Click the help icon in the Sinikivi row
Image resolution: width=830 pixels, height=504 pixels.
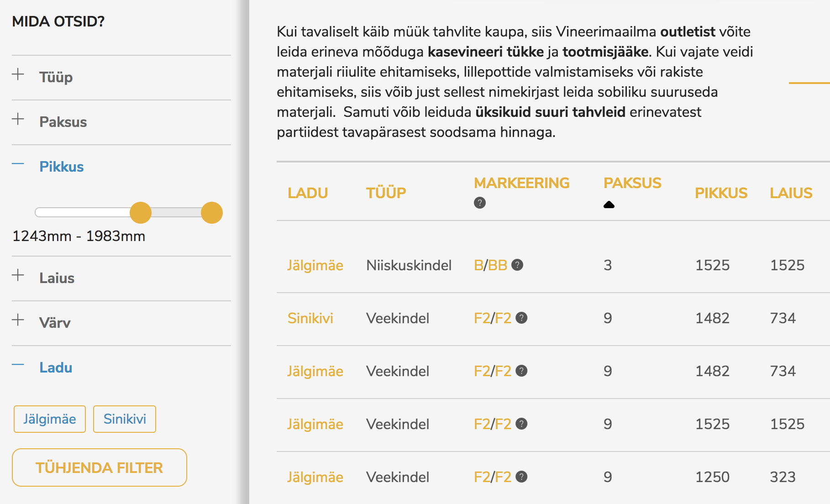[521, 318]
